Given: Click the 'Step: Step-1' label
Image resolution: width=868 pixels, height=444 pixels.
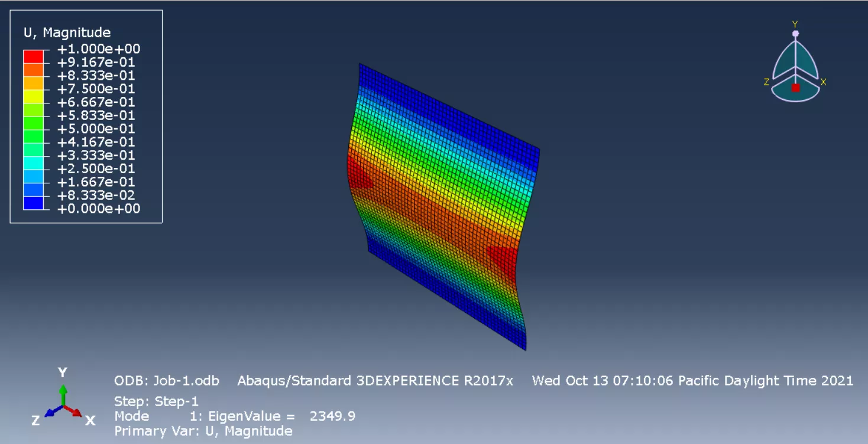Looking at the screenshot, I should click(x=156, y=402).
